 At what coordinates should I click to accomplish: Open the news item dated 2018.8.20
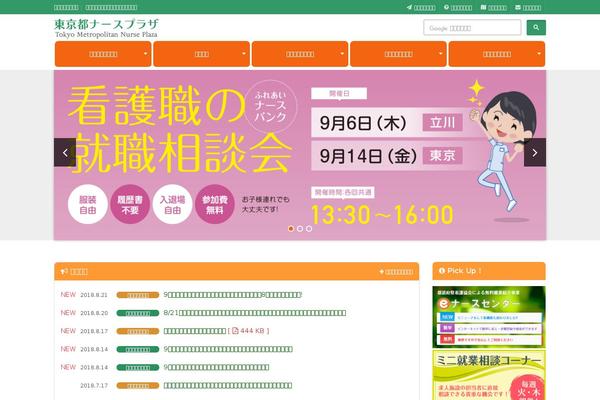tap(255, 313)
